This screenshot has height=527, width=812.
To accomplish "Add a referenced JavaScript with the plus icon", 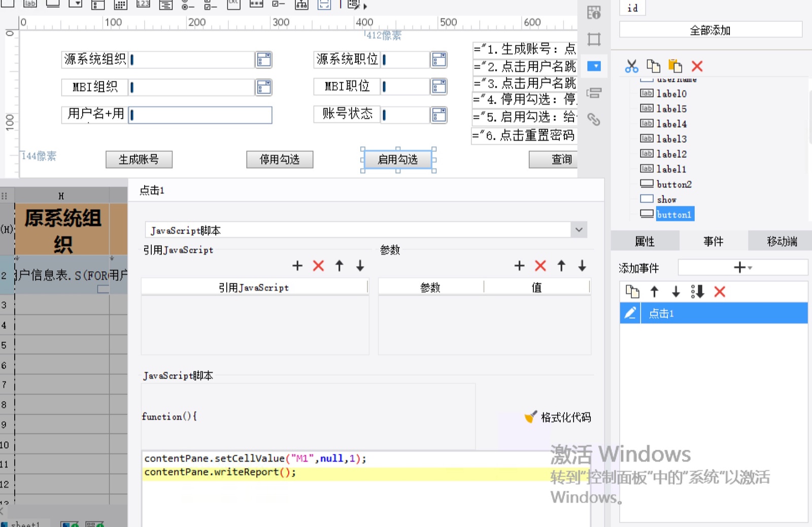I will pyautogui.click(x=297, y=266).
